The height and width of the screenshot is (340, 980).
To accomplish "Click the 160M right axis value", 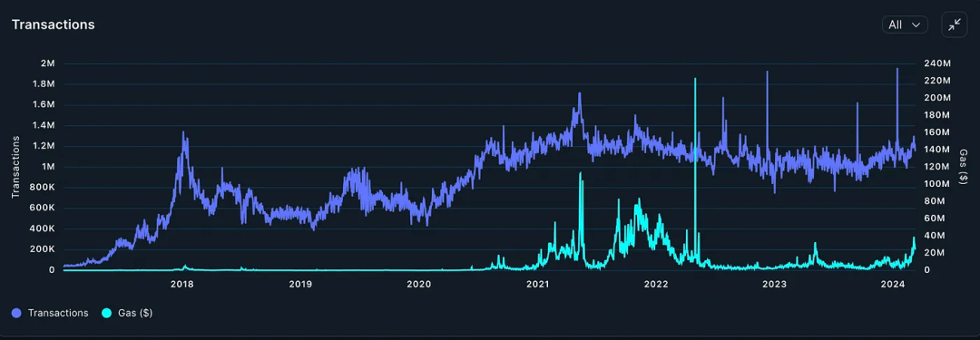I will [x=936, y=132].
